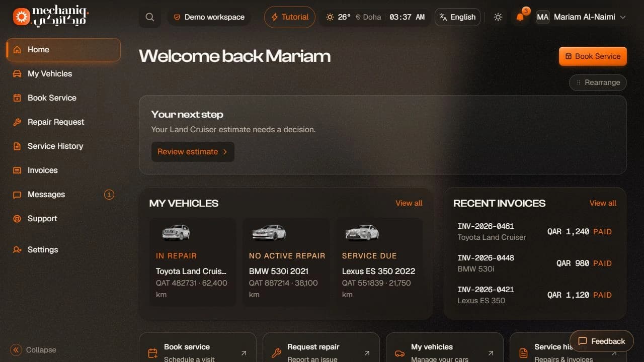This screenshot has height=362, width=644.
Task: Open invoice INV-2026-0421
Action: click(535, 295)
